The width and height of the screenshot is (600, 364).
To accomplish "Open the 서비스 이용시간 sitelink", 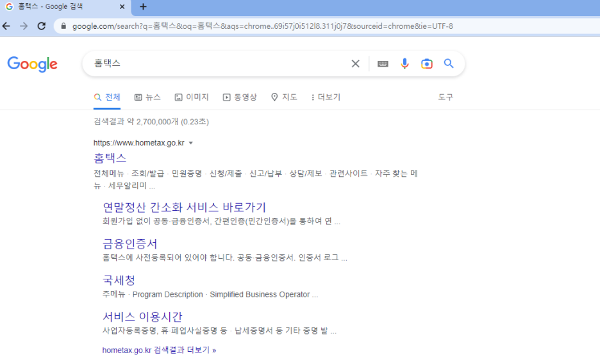I will coord(142,317).
